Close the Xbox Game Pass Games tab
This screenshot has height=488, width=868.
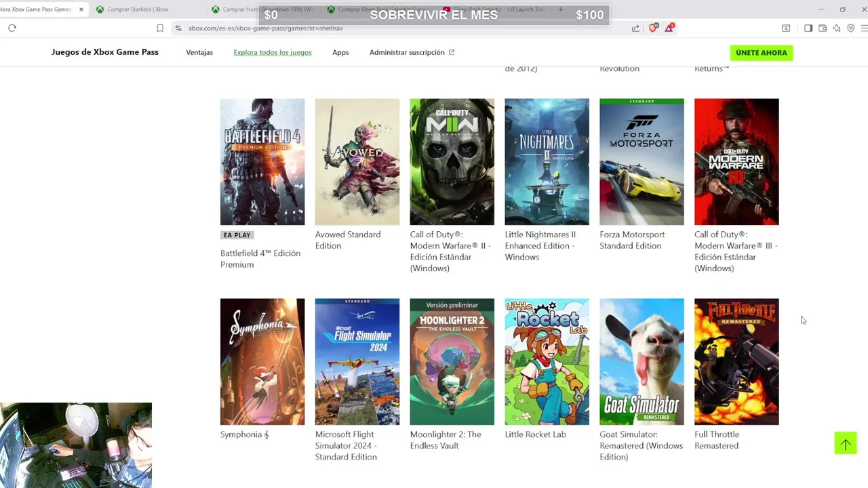tap(81, 9)
